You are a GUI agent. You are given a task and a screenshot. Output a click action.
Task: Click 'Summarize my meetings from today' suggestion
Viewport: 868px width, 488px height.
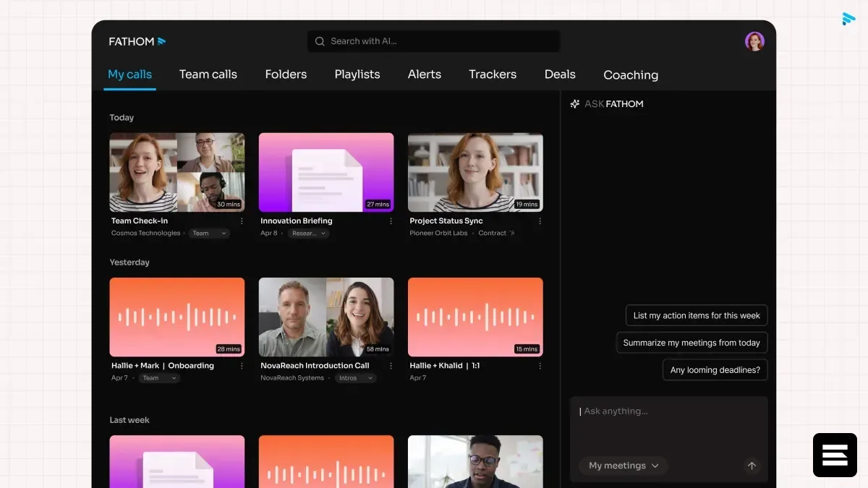click(x=692, y=343)
